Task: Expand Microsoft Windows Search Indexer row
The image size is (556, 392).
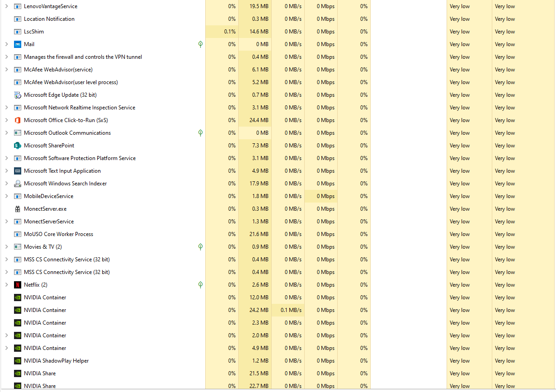Action: [x=6, y=184]
